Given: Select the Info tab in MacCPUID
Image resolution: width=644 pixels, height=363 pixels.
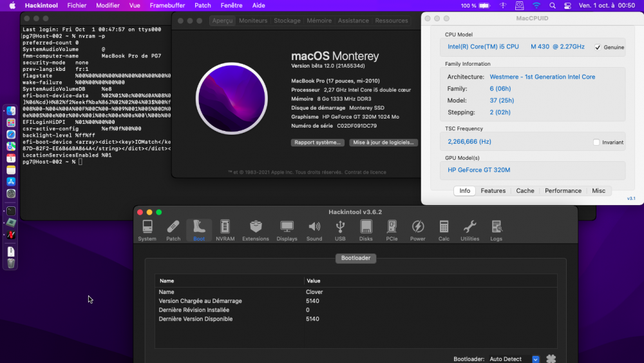Looking at the screenshot, I should coord(464,191).
